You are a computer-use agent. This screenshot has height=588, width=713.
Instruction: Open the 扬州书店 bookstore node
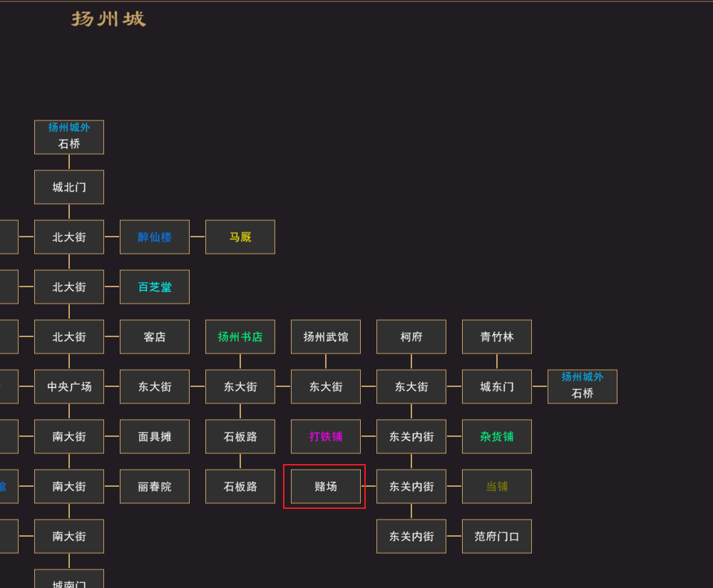[x=240, y=336]
